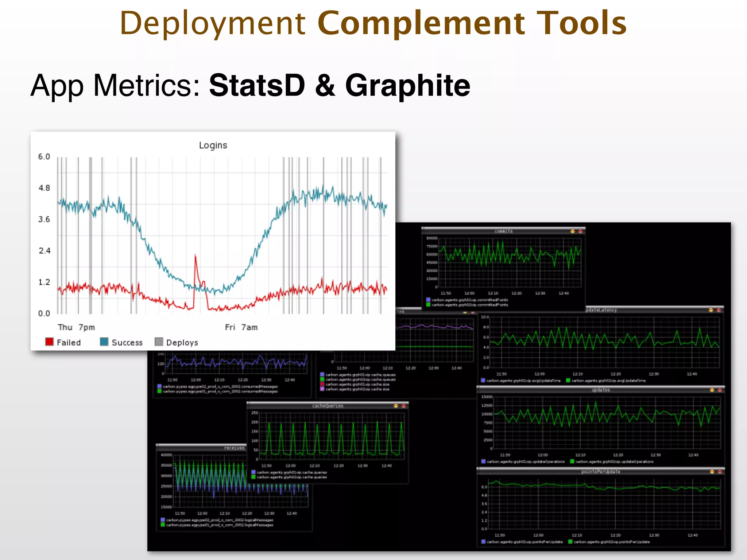Click the green grph02vip.committedPoints legend swatch

(x=428, y=305)
